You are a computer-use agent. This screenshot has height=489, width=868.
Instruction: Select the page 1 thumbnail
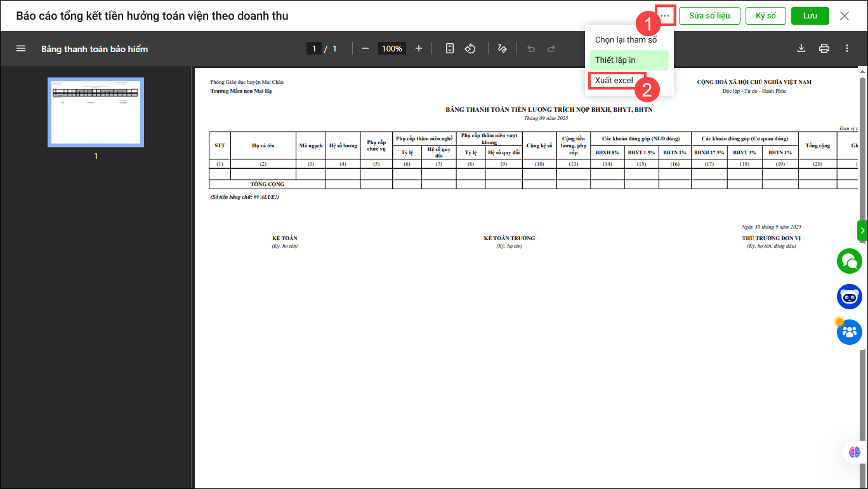click(96, 112)
